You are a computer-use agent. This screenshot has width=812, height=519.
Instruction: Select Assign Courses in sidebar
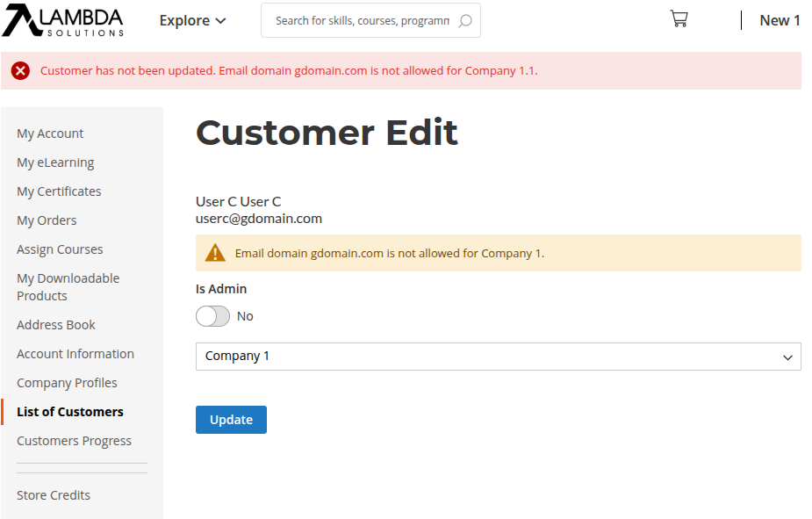point(60,249)
